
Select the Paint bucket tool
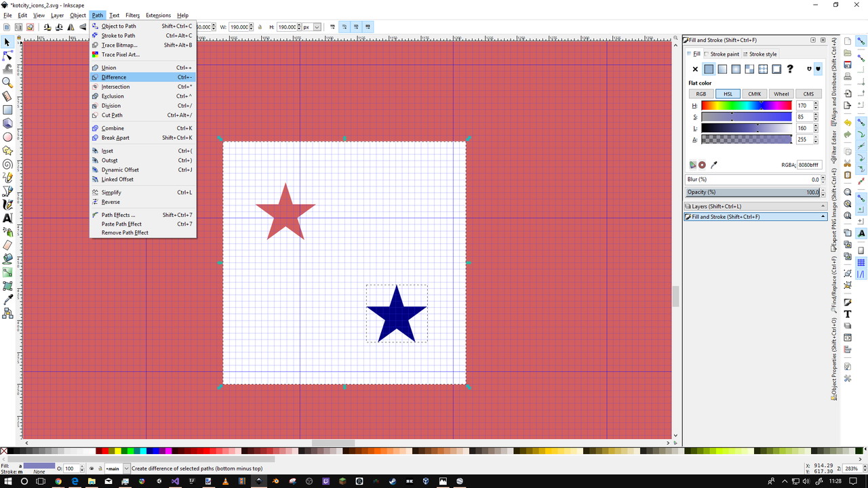click(7, 259)
